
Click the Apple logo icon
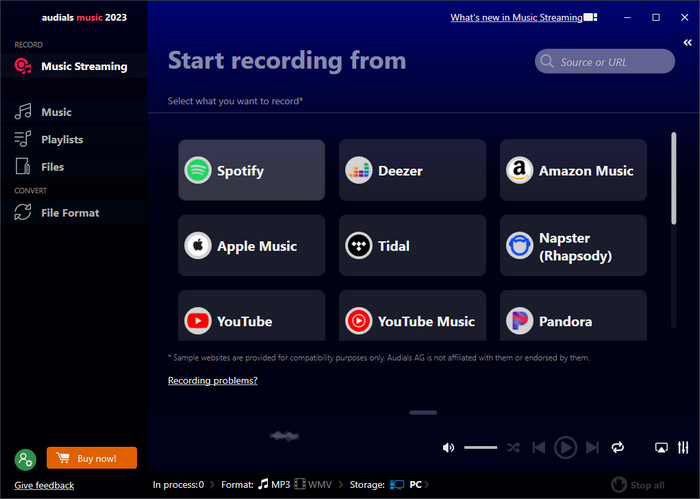[198, 245]
